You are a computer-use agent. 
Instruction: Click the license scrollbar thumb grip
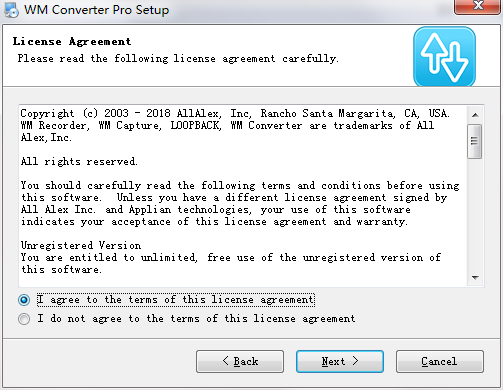click(475, 141)
